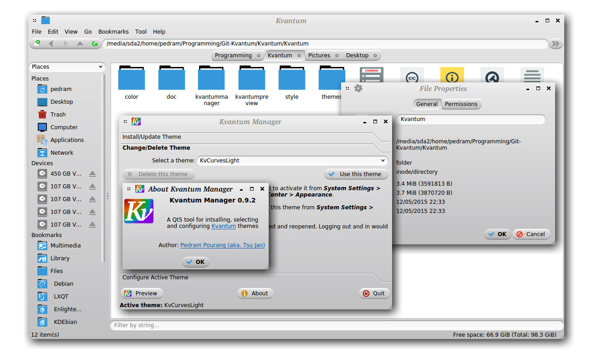The image size is (592, 364).
Task: Click Use this theme button
Action: point(356,174)
